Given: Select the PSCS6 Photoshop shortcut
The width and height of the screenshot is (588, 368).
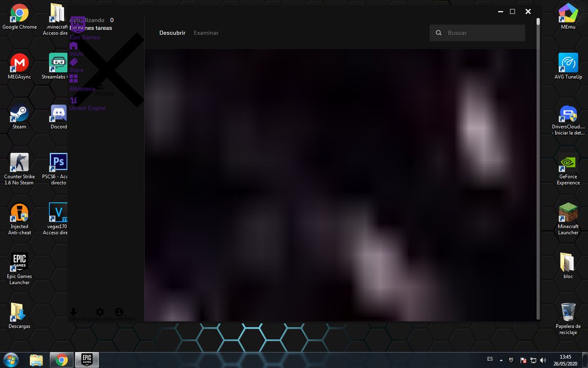Looking at the screenshot, I should [55, 169].
